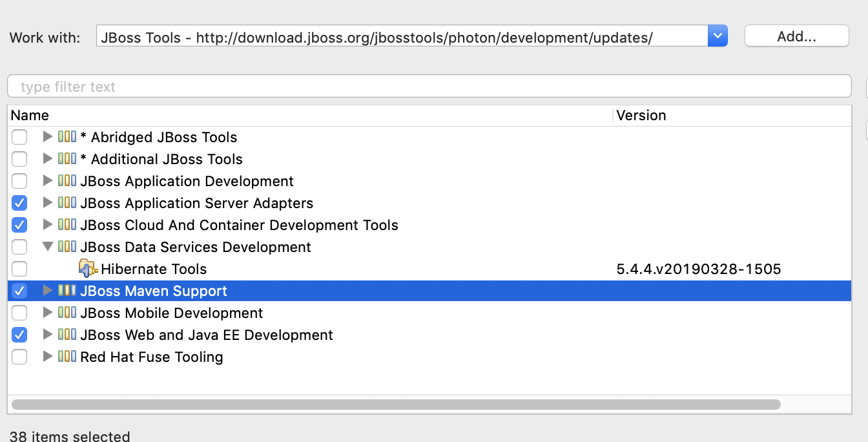
Task: Collapse the JBoss Data Services Development node
Action: pos(47,247)
